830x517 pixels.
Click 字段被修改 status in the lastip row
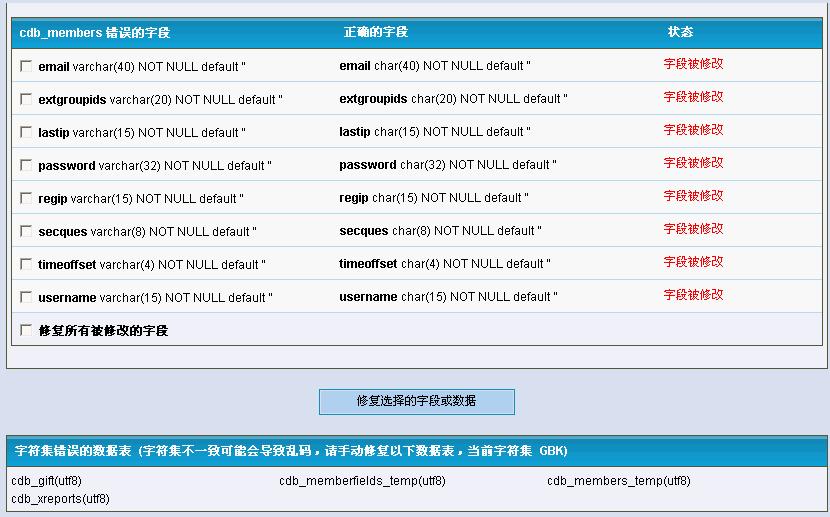click(693, 130)
